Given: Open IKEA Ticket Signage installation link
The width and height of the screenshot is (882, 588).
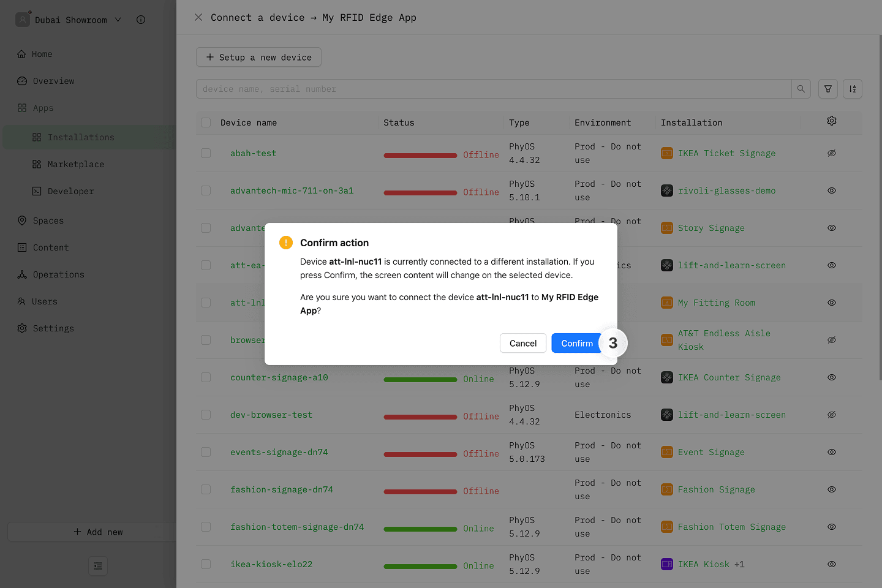Looking at the screenshot, I should pos(726,153).
